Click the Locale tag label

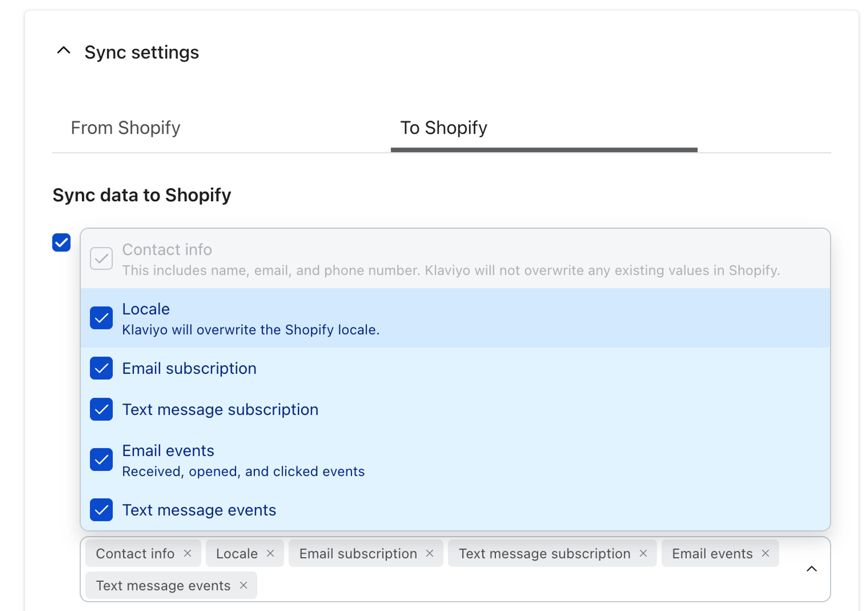point(237,553)
